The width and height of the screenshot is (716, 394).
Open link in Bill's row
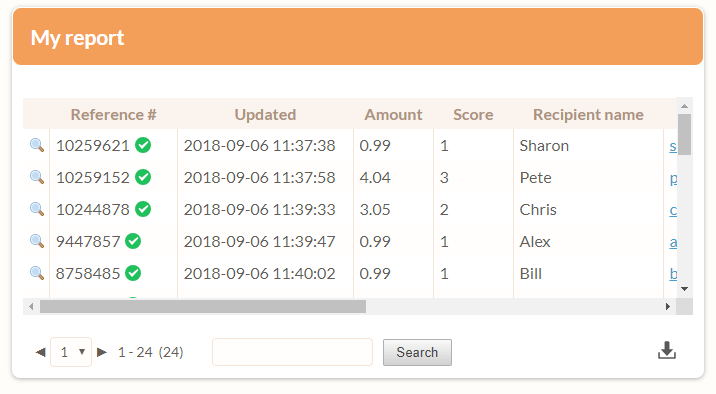(673, 273)
